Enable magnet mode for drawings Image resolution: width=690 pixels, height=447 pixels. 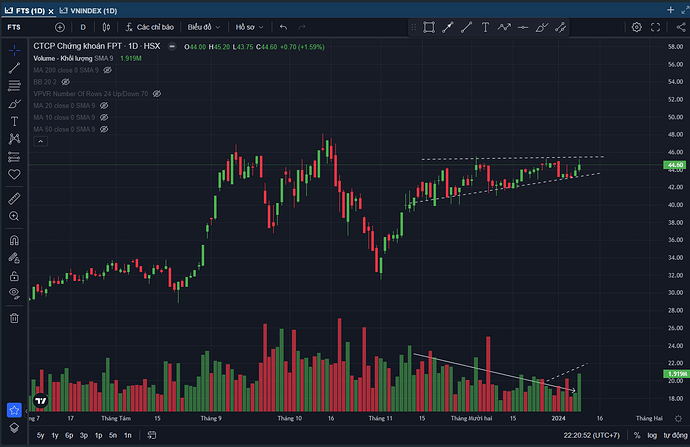[15, 240]
